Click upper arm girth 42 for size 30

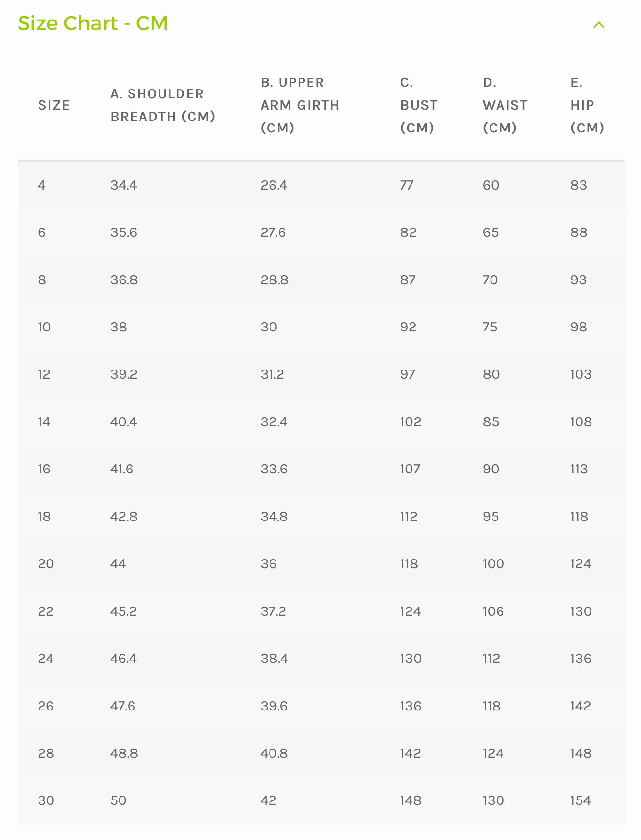pyautogui.click(x=269, y=800)
